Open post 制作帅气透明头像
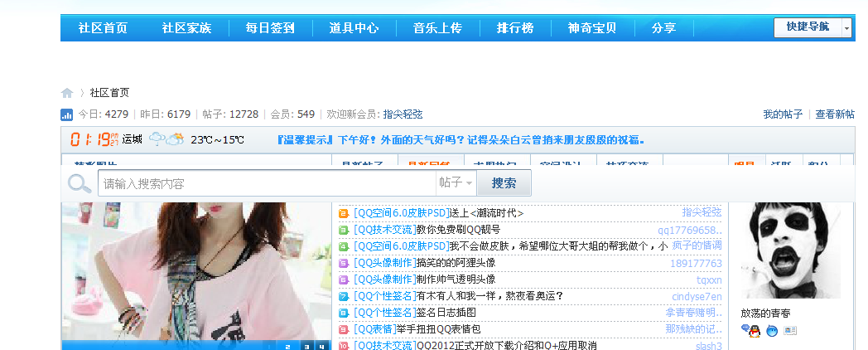The width and height of the screenshot is (868, 350). tap(456, 280)
